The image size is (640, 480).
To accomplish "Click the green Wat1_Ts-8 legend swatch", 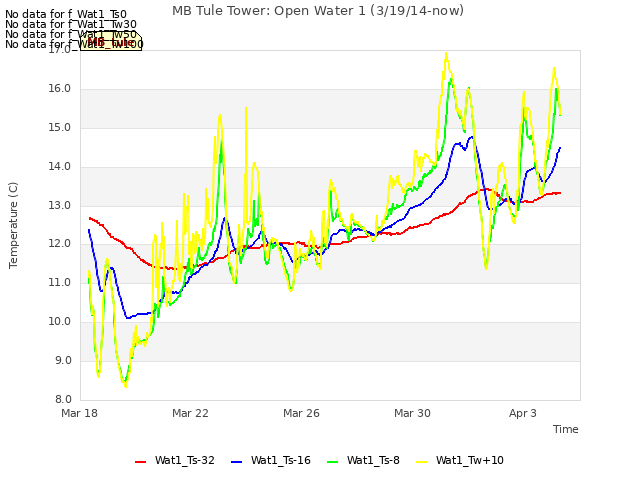I will point(333,462).
